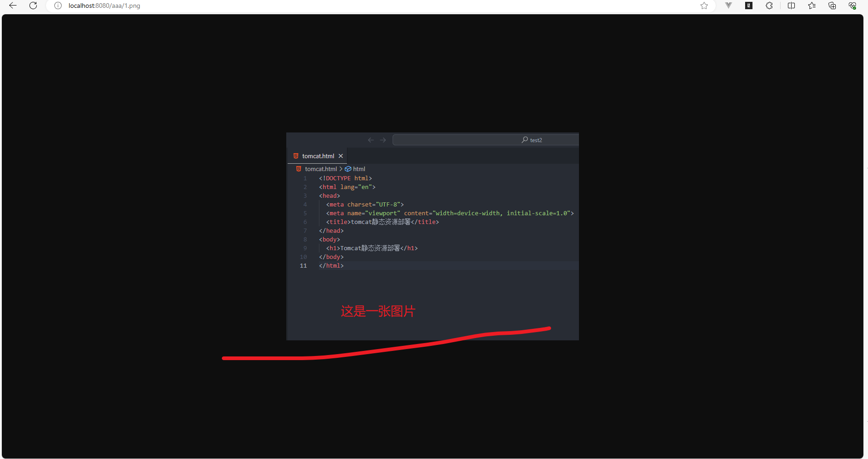The width and height of the screenshot is (868, 459).
Task: Click the pictured test2 search box
Action: tap(486, 140)
